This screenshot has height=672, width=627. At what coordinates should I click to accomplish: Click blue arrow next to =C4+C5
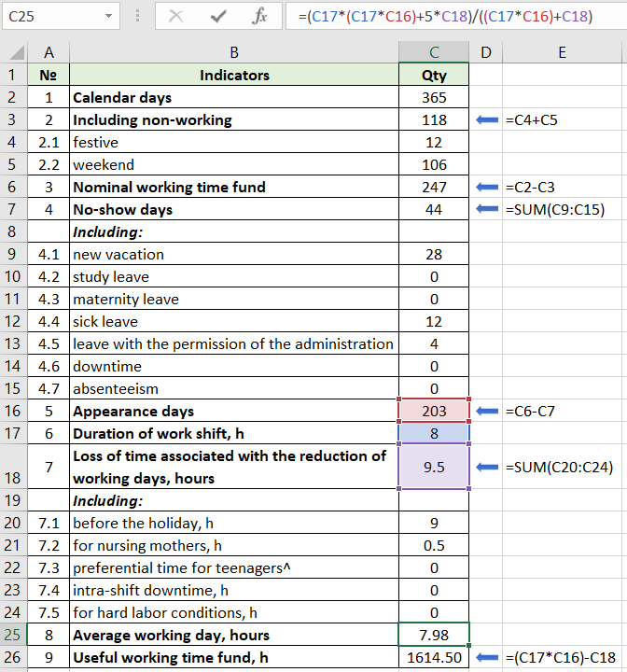click(487, 119)
